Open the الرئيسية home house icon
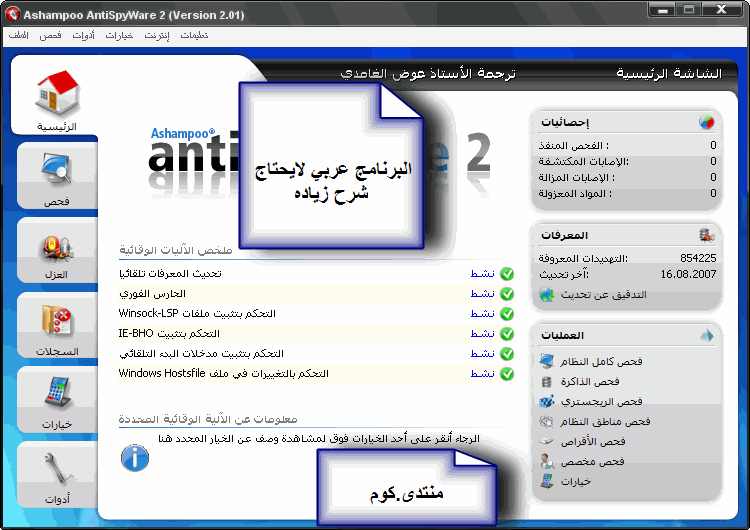 [x=56, y=92]
